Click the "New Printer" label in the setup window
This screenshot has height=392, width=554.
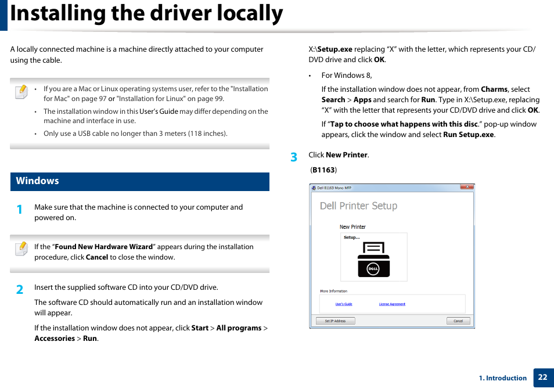tap(352, 227)
